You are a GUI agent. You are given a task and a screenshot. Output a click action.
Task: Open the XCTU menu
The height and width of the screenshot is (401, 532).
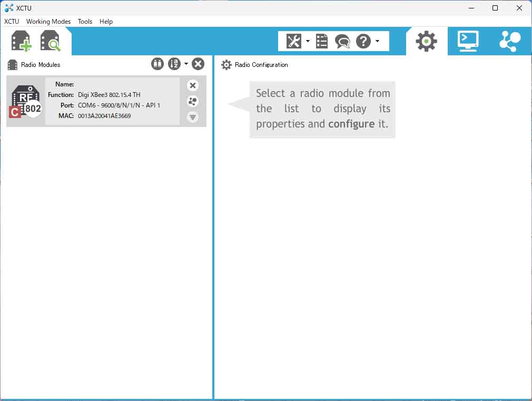pos(12,22)
